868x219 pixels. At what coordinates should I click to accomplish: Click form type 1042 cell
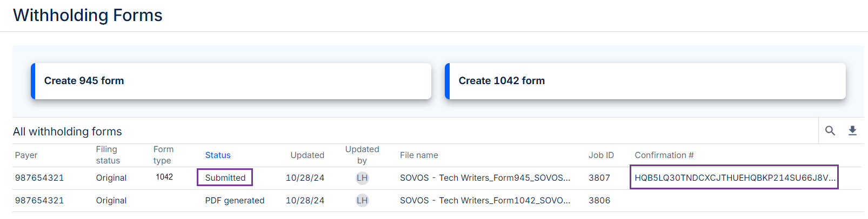(x=164, y=177)
